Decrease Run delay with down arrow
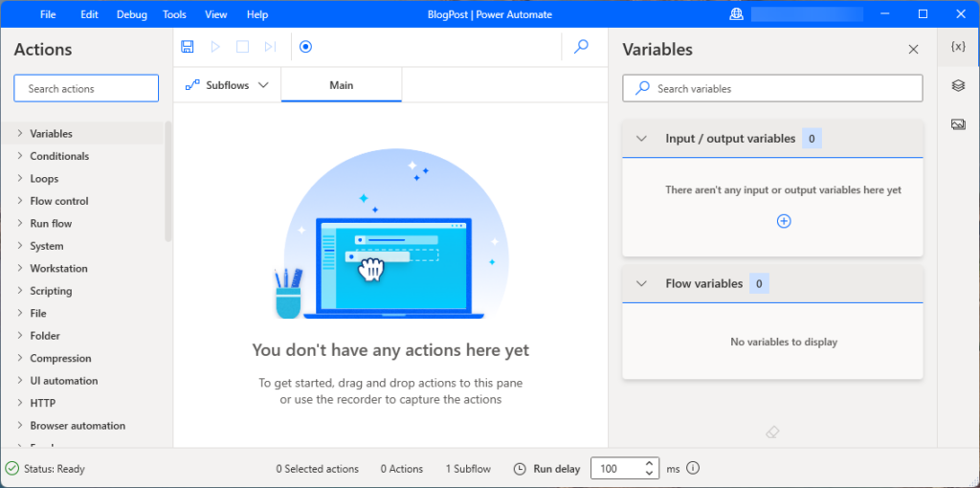This screenshot has width=980, height=488. pos(650,473)
